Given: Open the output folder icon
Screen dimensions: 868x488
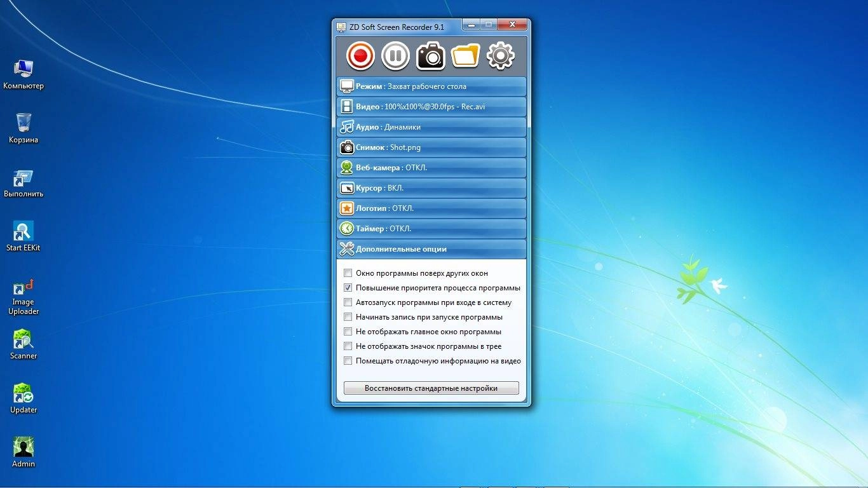Looking at the screenshot, I should [465, 56].
